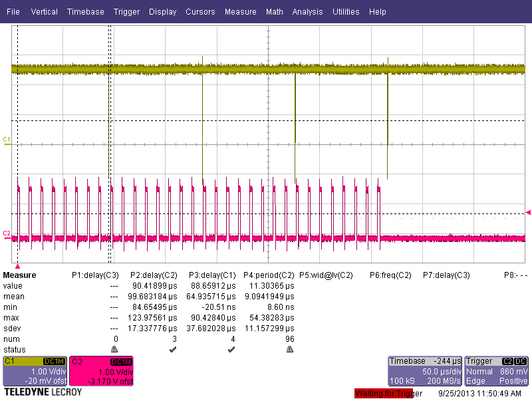Click the P1 warning status icon

pos(114,349)
